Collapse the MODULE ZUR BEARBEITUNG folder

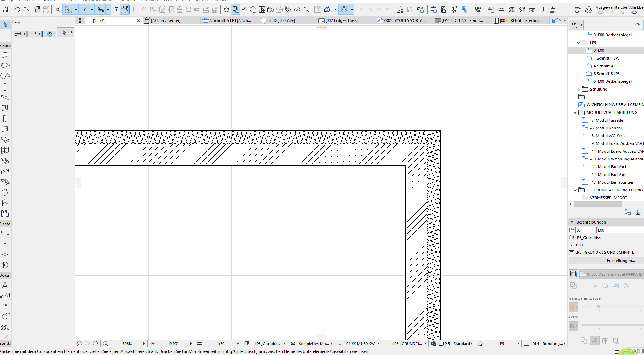pos(575,112)
